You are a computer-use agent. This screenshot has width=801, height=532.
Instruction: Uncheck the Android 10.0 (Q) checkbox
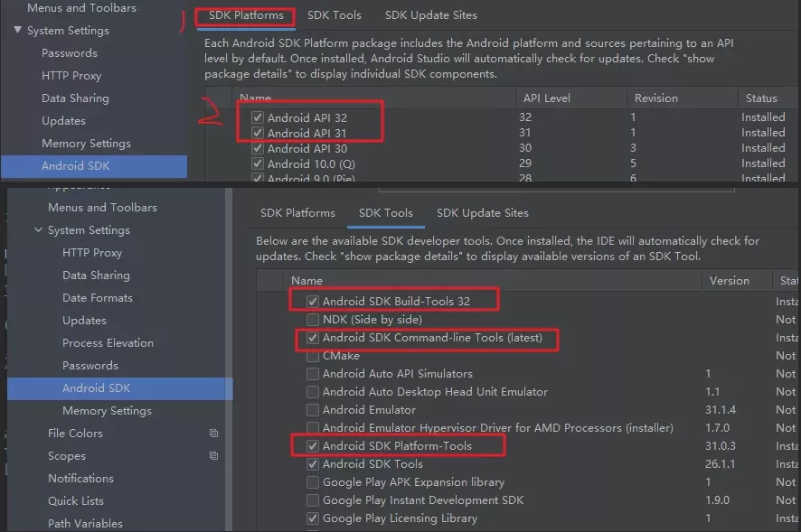pyautogui.click(x=258, y=163)
